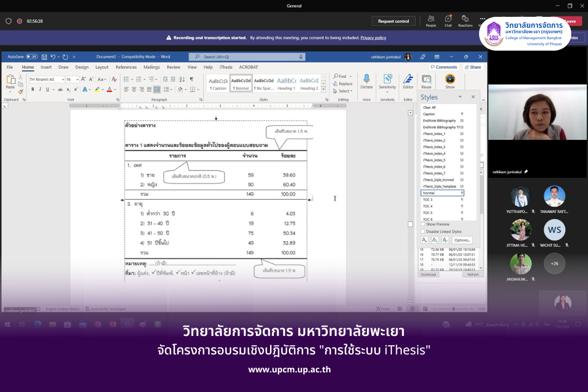Apply the red font color button
Viewport: 588px width, 392px height.
tap(109, 89)
